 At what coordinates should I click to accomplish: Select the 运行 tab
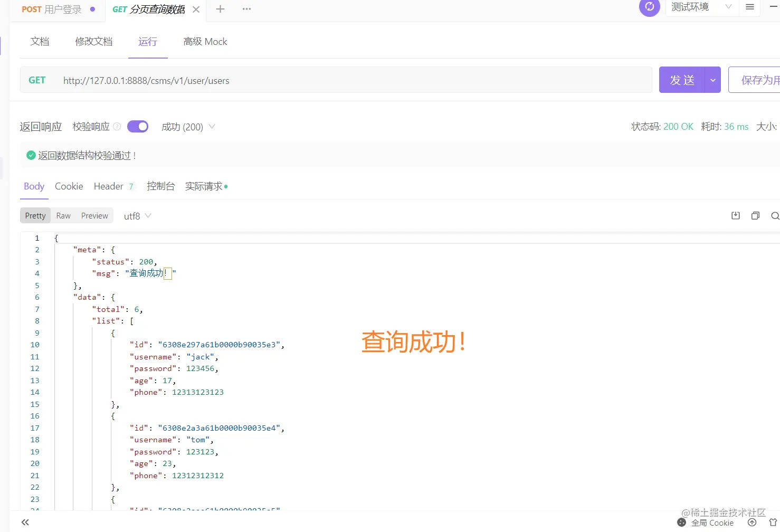(x=148, y=42)
